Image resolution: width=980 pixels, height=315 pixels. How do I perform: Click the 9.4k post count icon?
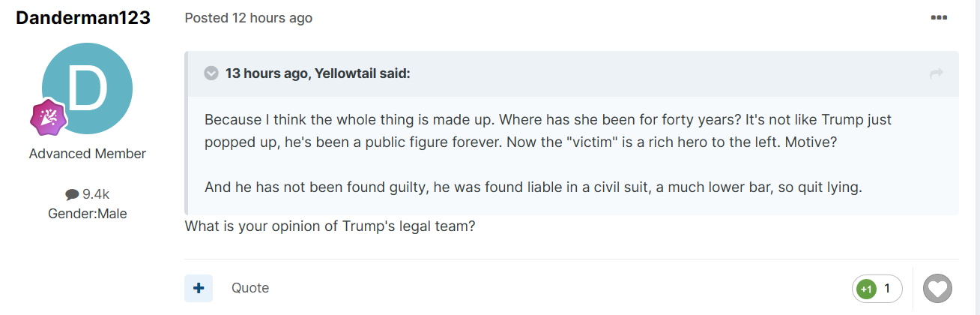tap(72, 194)
